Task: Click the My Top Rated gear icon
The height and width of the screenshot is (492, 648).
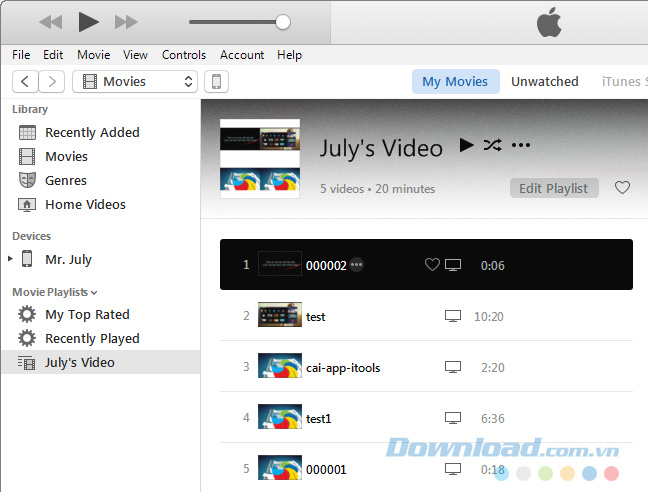Action: 27,314
